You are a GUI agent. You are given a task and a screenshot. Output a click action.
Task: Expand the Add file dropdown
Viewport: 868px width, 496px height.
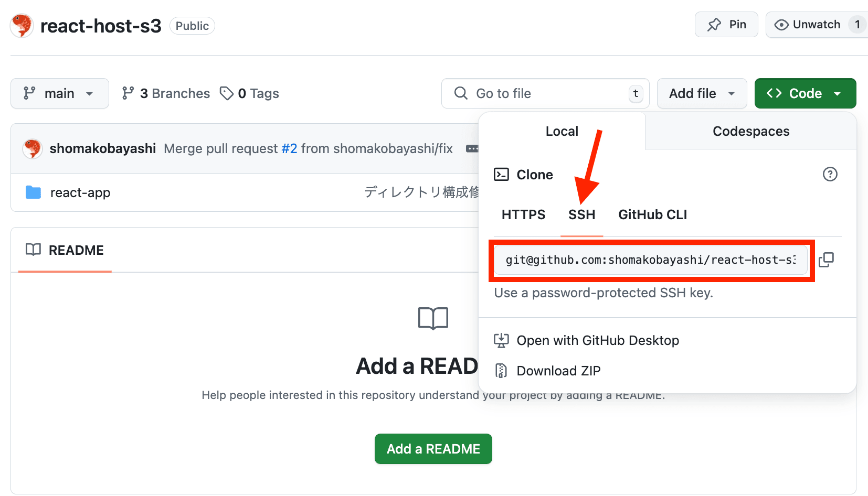click(x=702, y=93)
